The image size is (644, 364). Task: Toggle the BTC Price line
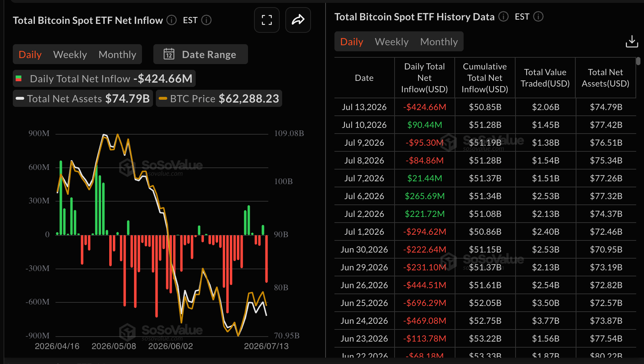(x=219, y=98)
